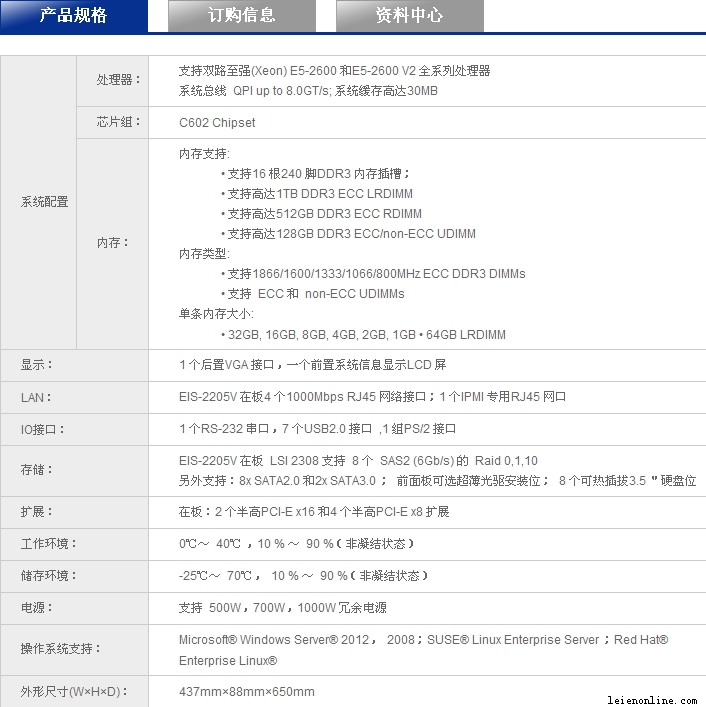Click the ECC 和 non-ECC UDIMMs line
Image resolution: width=706 pixels, height=707 pixels.
313,294
